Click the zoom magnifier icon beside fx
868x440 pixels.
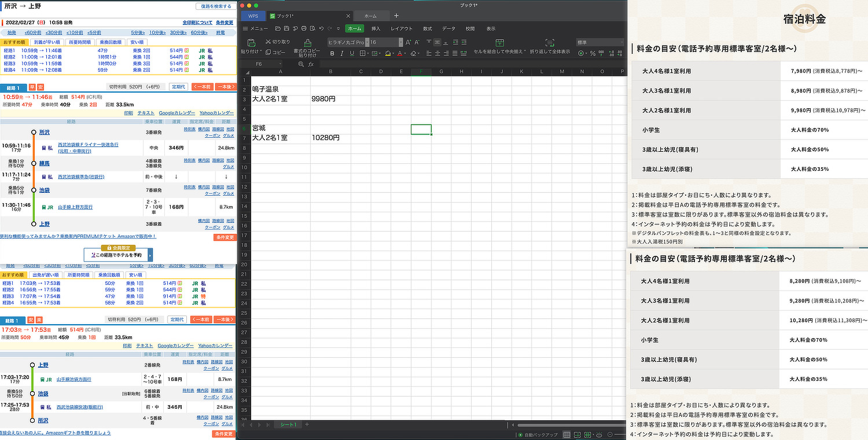(x=301, y=64)
